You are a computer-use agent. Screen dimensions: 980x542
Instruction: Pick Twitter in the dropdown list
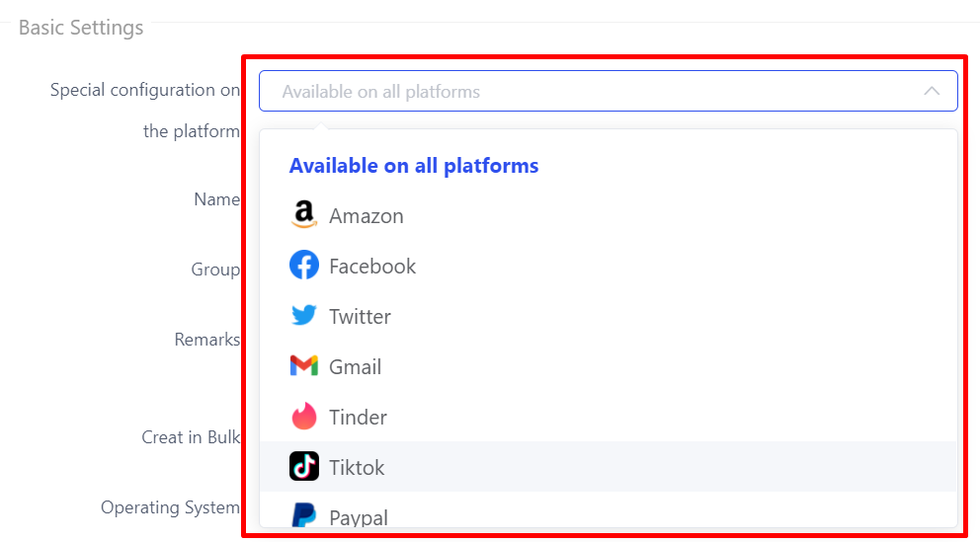[x=609, y=316]
